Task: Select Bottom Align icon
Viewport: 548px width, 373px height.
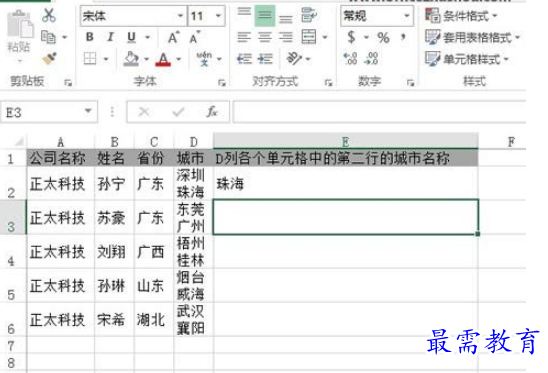Action: pyautogui.click(x=286, y=19)
